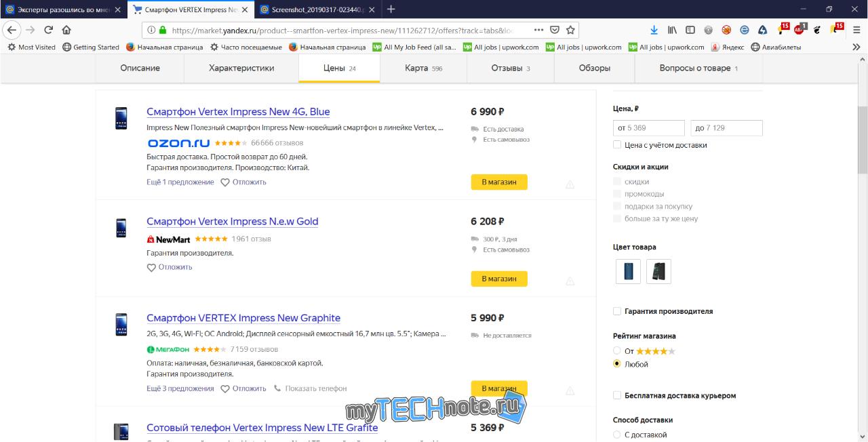Screen dimensions: 868x442
Task: Select the four-star shop rating radio
Action: click(x=617, y=351)
